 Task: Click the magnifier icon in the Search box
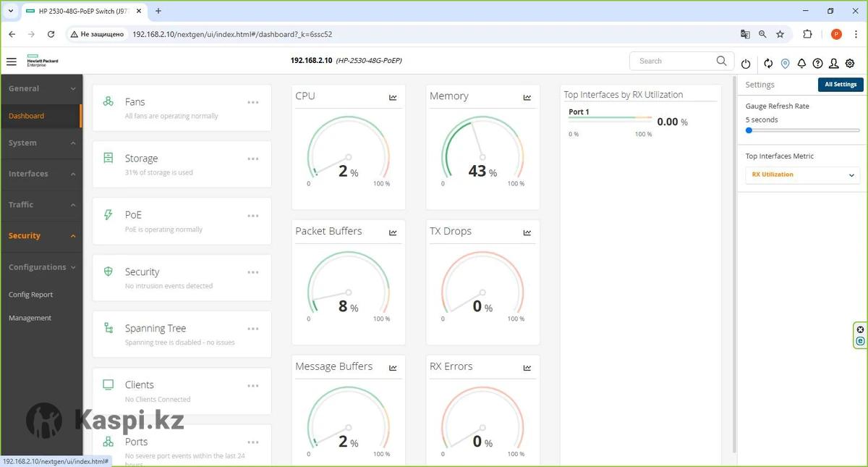click(721, 61)
